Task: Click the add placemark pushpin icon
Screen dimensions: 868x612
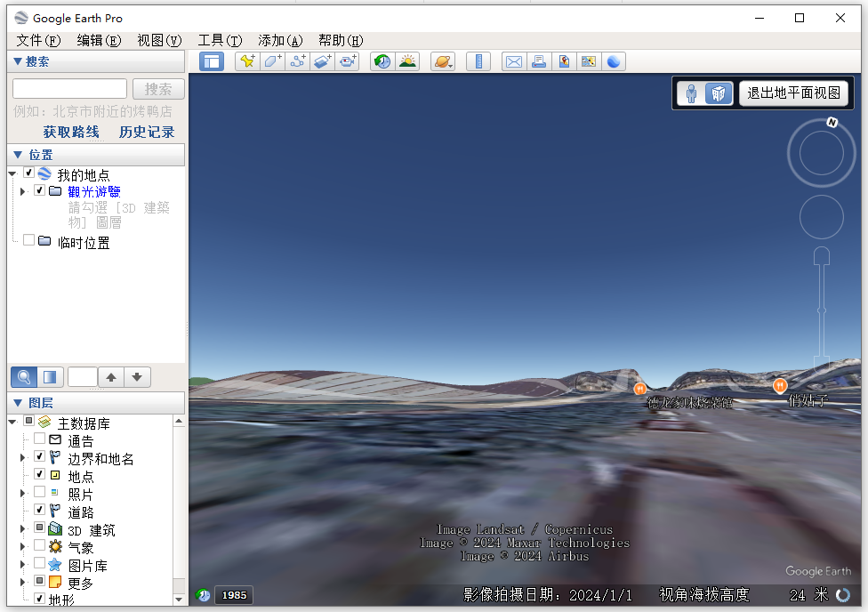Action: 247,61
